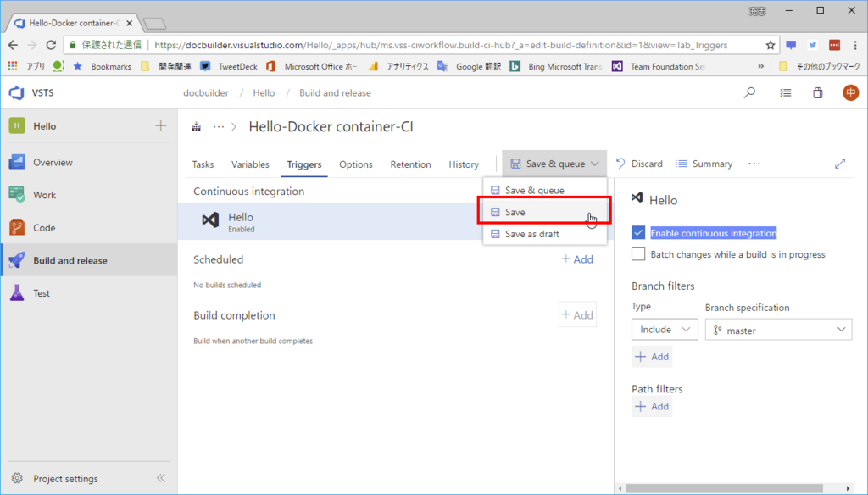Screen dimensions: 868x495
Task: Show more bookmarks chevron
Action: [760, 66]
